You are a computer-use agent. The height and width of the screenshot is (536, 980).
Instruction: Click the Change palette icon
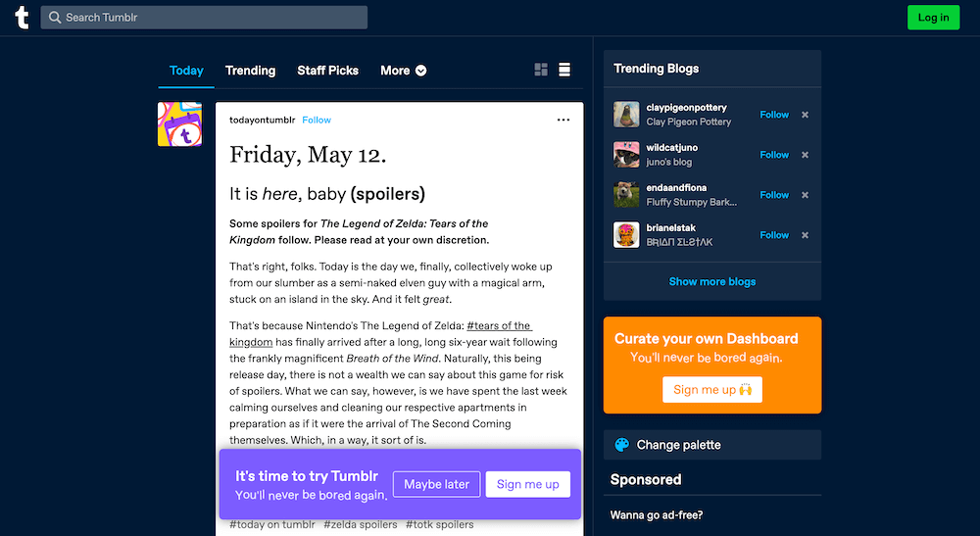point(622,445)
